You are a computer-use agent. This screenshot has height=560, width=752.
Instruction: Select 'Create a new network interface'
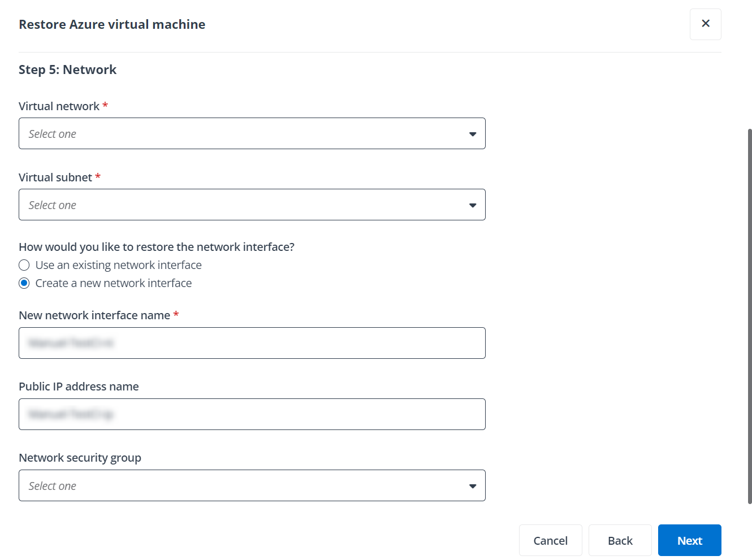pyautogui.click(x=24, y=283)
